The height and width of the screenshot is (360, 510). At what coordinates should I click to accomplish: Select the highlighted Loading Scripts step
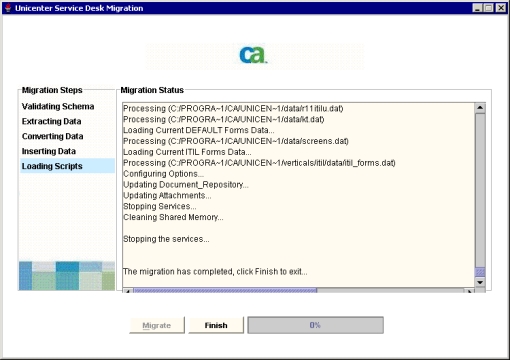click(x=67, y=166)
